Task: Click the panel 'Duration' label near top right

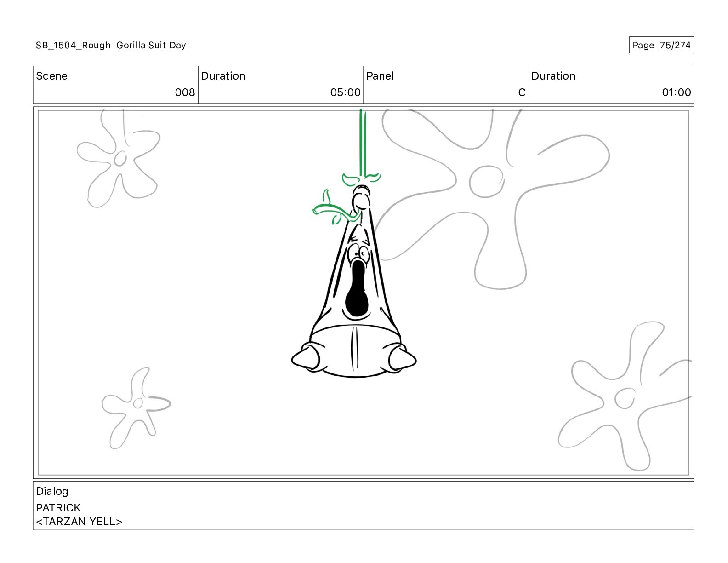Action: tap(553, 76)
